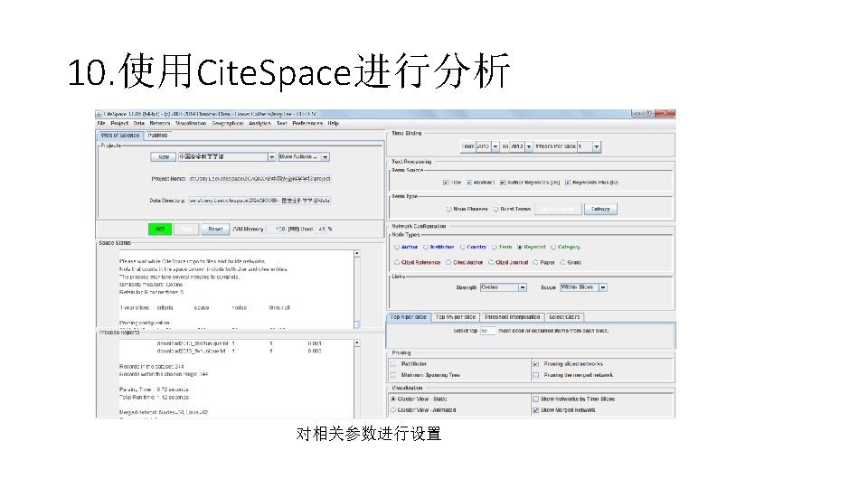Select Cited Reference node type

(x=397, y=263)
